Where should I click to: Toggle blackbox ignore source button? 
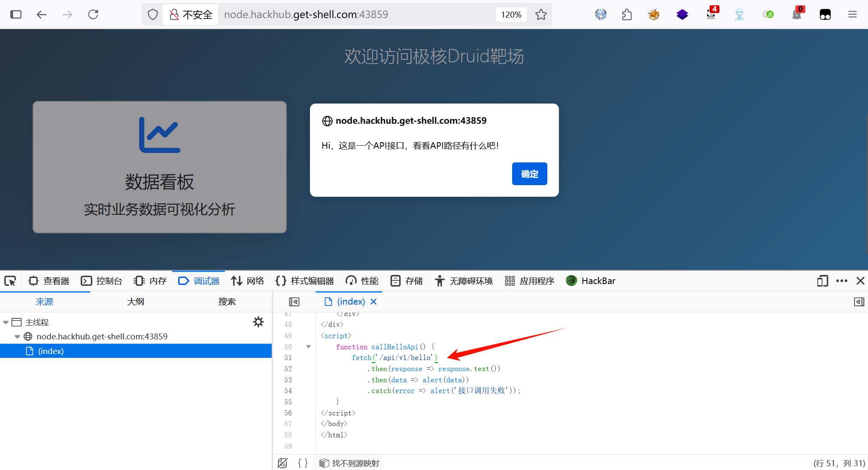282,463
